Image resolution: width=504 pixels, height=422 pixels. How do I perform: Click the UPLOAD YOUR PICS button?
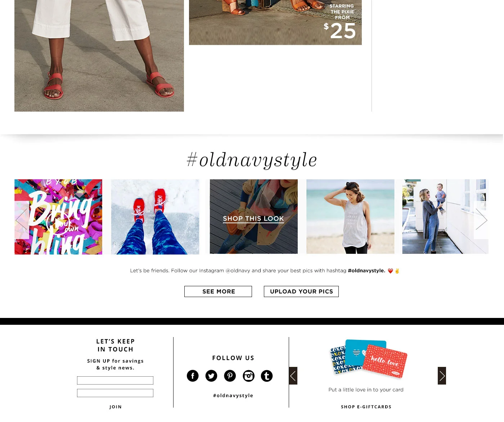coord(301,292)
